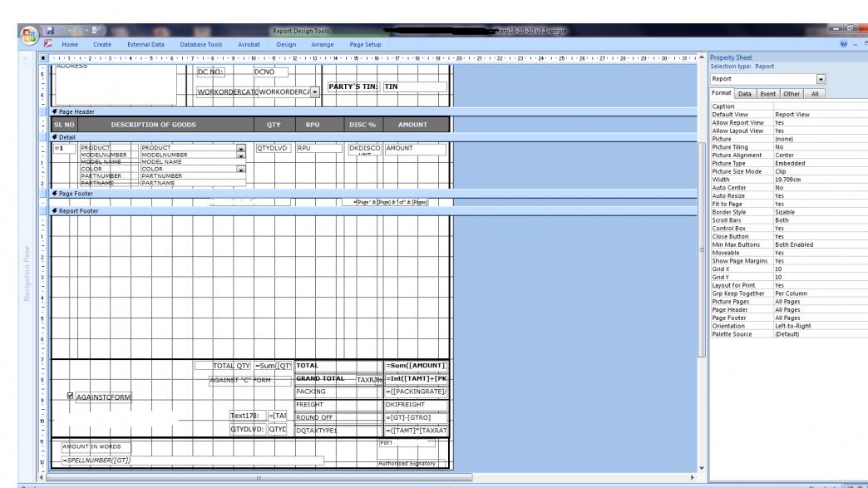Click the Default View property value 'Report View'
Viewport: 868px width, 488px height.
[x=792, y=115]
